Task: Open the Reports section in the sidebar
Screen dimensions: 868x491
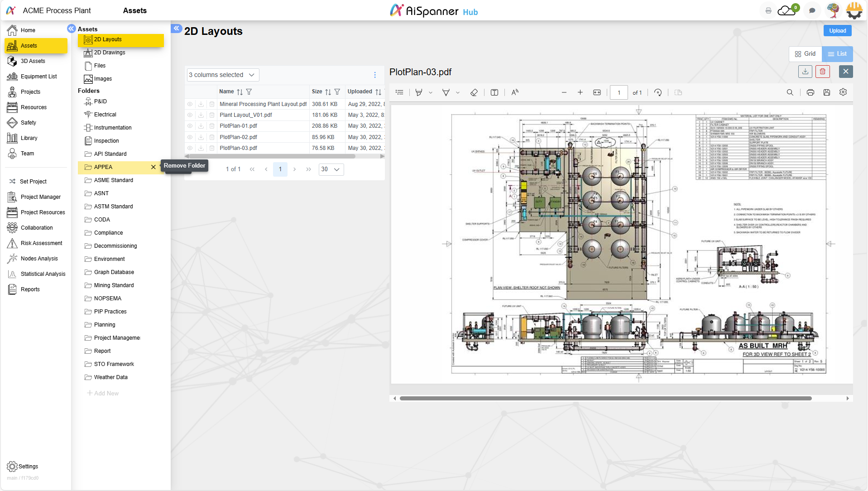Action: 29,289
